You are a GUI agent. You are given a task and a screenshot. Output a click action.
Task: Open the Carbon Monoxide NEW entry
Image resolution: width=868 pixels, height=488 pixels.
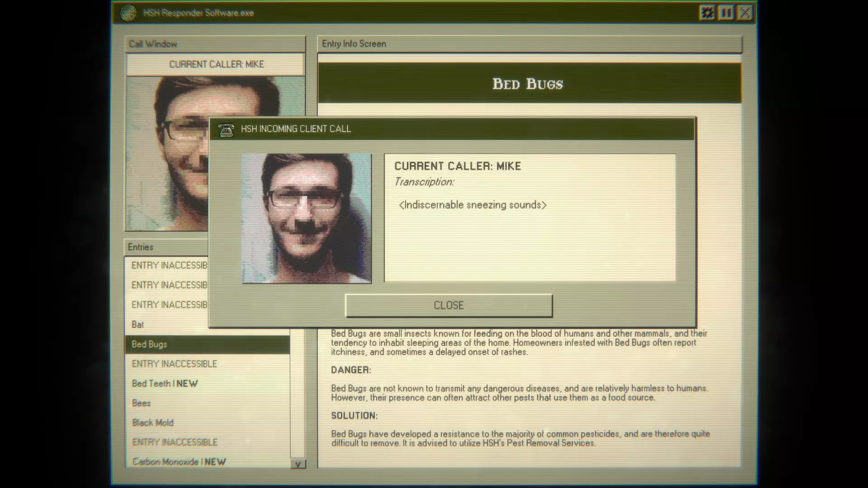click(x=179, y=462)
